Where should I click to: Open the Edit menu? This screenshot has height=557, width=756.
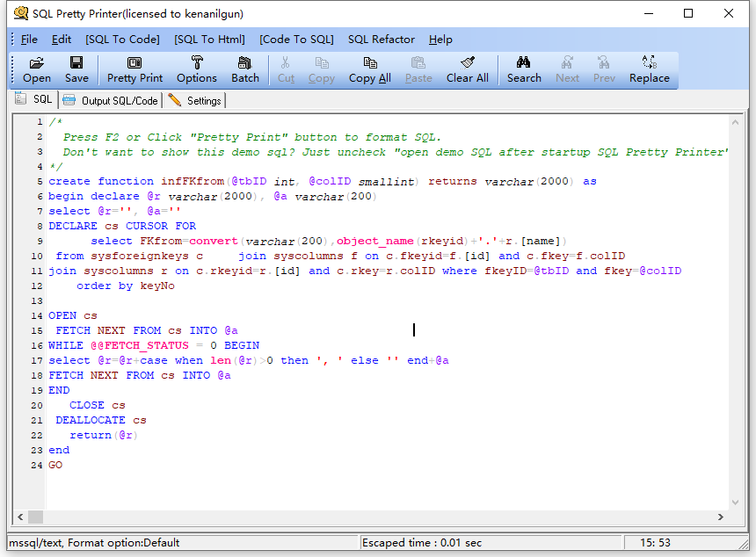point(62,40)
